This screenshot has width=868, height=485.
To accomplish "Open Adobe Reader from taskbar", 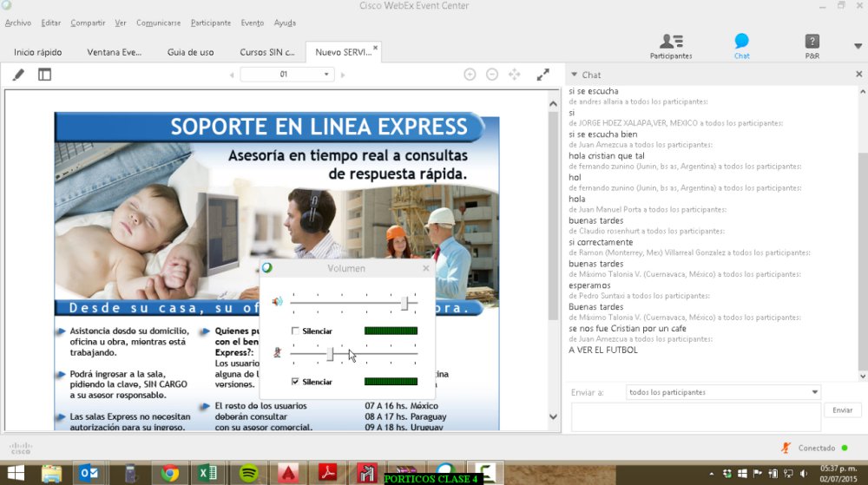I will [328, 474].
